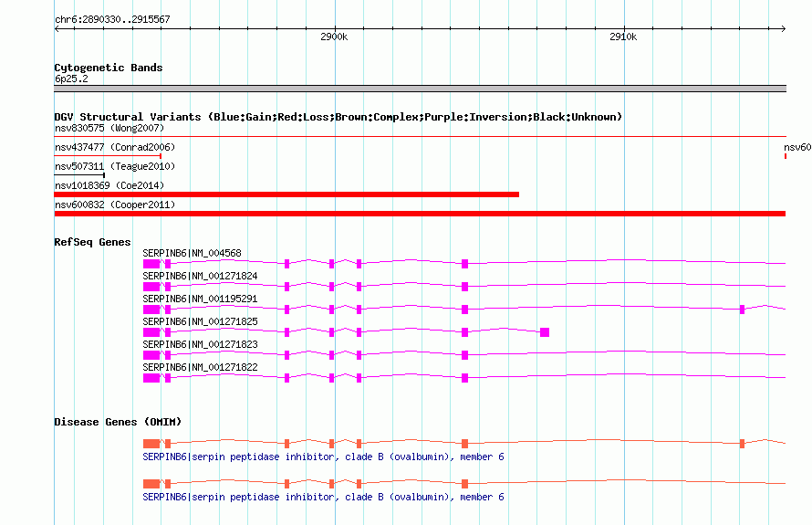Open SERPINB6|NM_001271825 transcript label
This screenshot has width=812, height=525.
200,321
